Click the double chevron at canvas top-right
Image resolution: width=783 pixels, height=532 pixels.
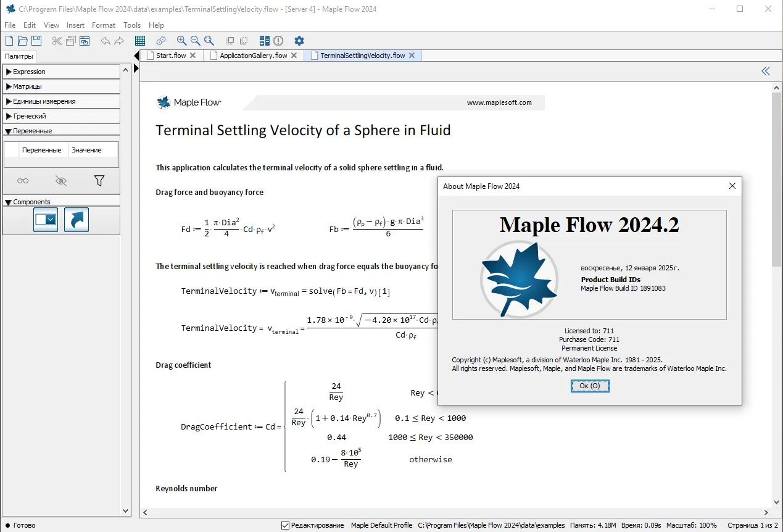pos(766,71)
